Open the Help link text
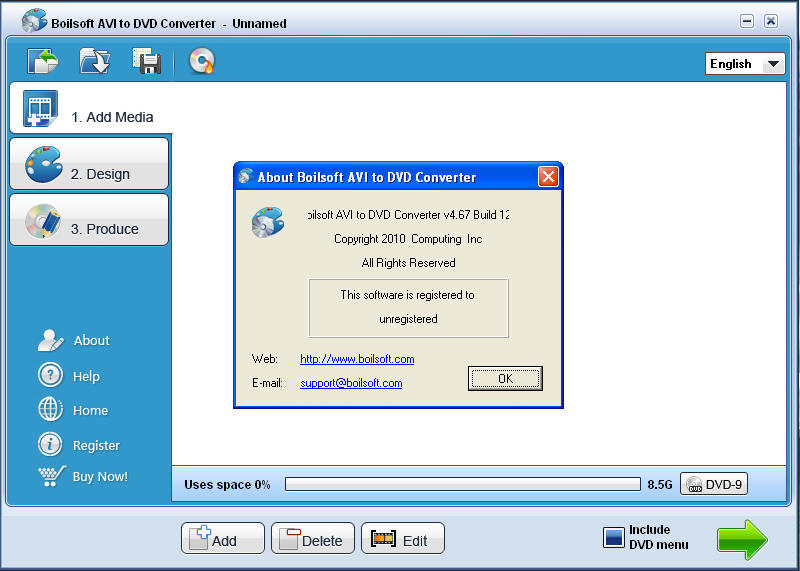 tap(86, 377)
